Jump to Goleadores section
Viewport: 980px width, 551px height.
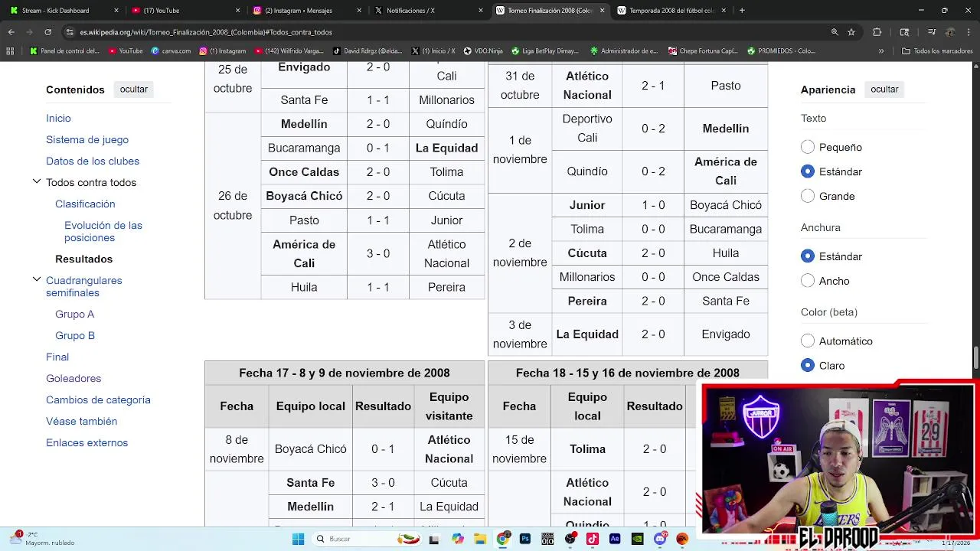[x=73, y=379]
